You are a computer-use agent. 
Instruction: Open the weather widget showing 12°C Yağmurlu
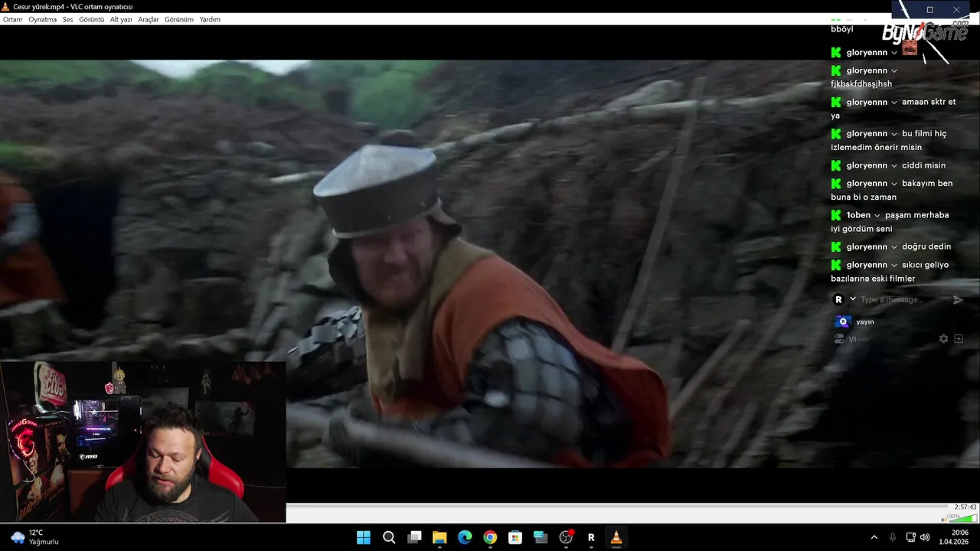(35, 537)
